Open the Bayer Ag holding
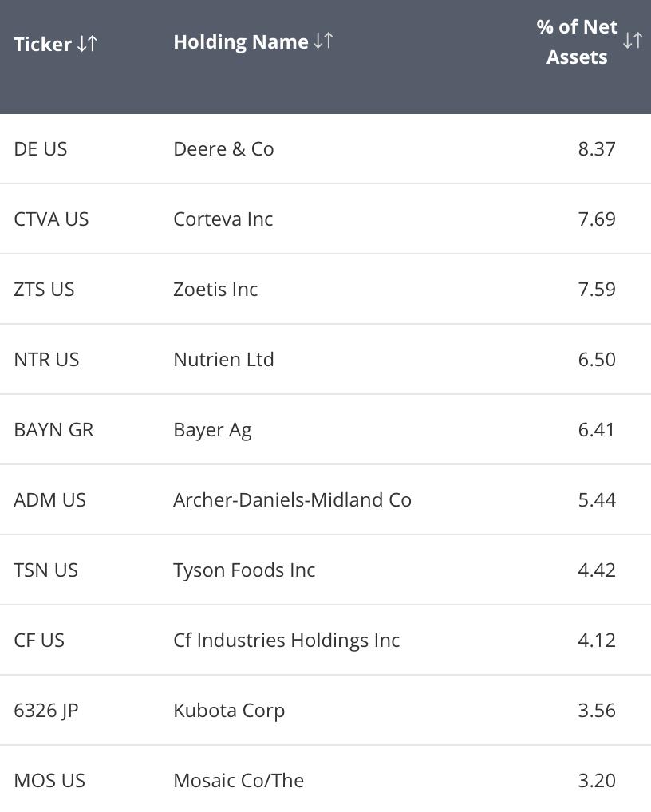This screenshot has width=651, height=812. [213, 430]
